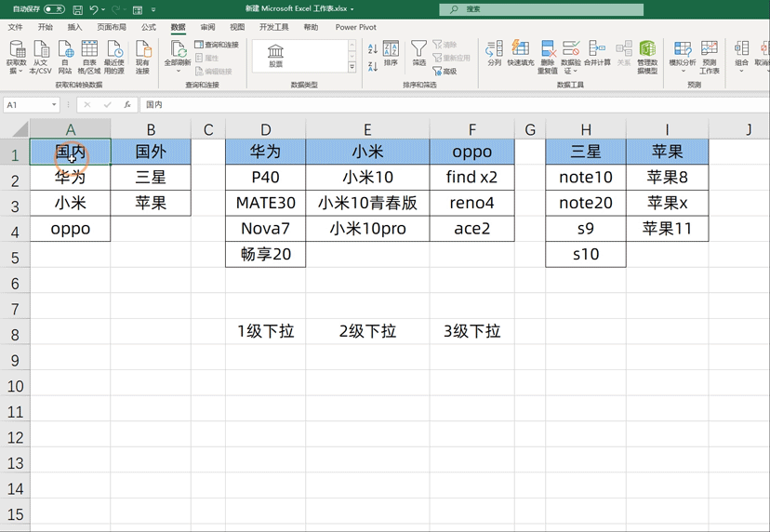
Task: Open the Developer (开发工具) tab
Action: tap(274, 27)
